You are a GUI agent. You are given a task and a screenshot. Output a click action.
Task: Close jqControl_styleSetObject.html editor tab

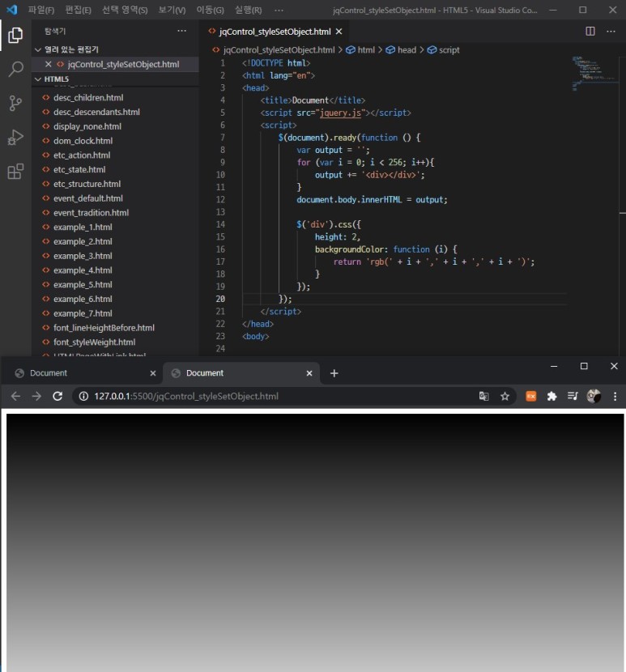[x=339, y=32]
